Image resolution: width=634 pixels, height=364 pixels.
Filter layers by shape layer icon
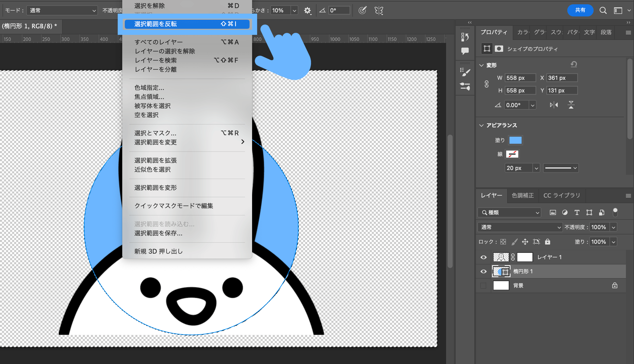tap(589, 213)
